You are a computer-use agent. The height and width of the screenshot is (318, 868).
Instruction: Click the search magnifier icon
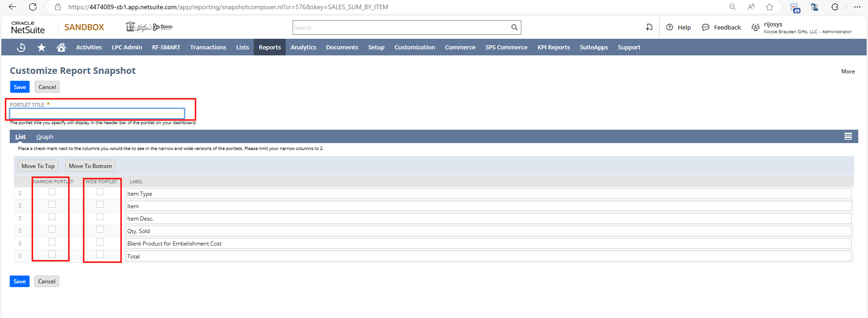click(514, 28)
